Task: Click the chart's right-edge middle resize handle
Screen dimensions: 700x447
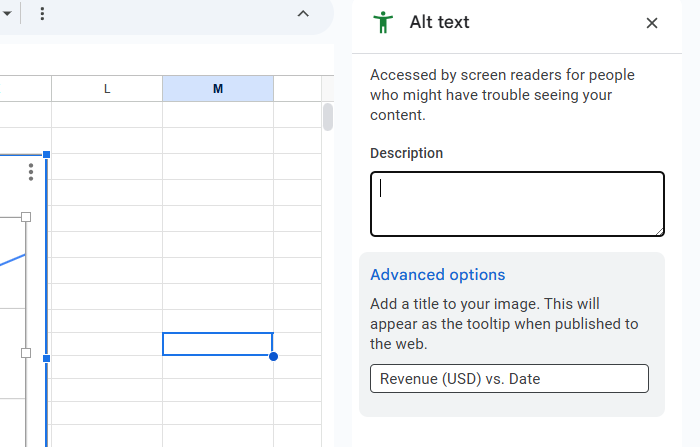Action: pyautogui.click(x=46, y=357)
